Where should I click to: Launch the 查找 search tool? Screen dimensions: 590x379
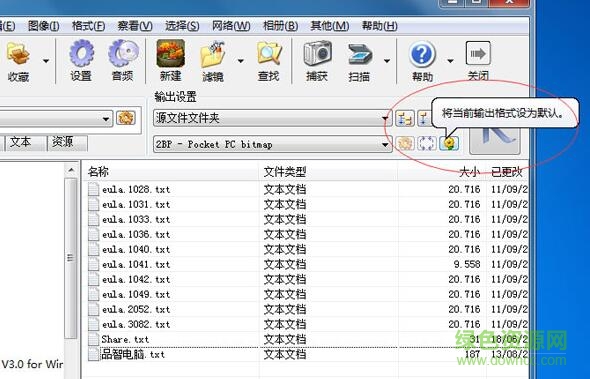(269, 61)
